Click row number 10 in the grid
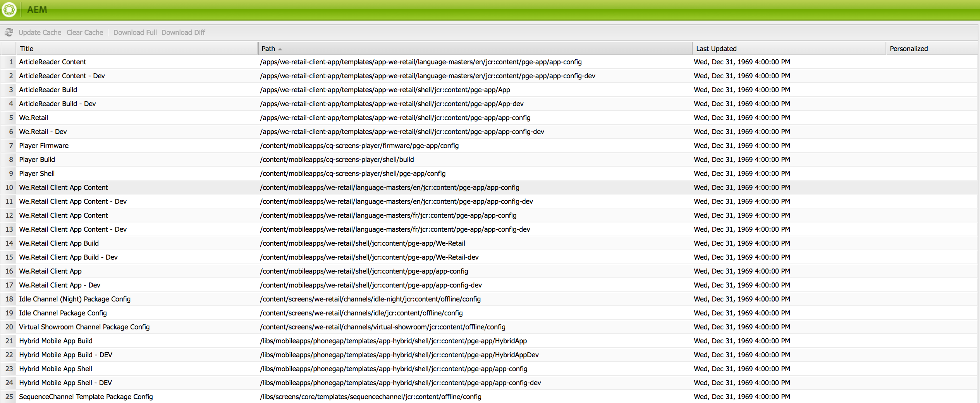This screenshot has width=980, height=403. click(9, 188)
